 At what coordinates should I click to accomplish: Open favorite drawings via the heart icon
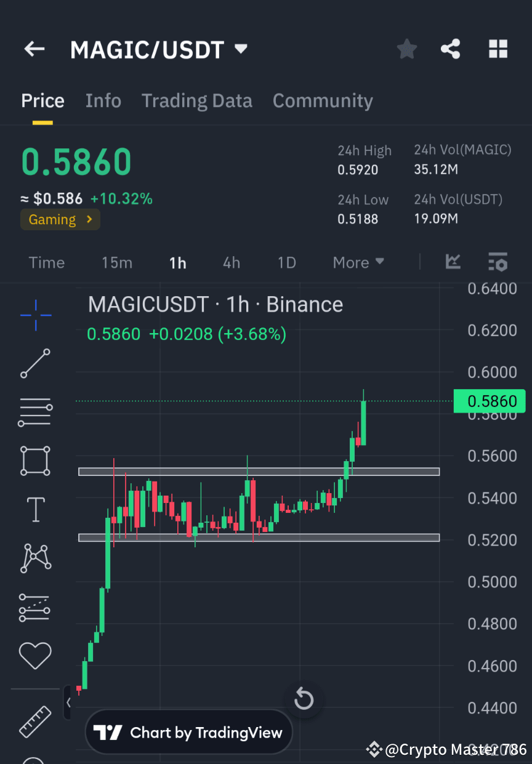click(x=35, y=656)
